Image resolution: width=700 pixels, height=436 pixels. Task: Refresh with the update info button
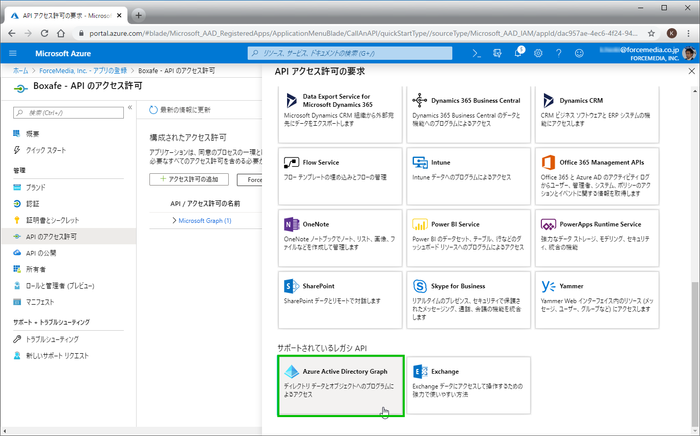tap(180, 110)
